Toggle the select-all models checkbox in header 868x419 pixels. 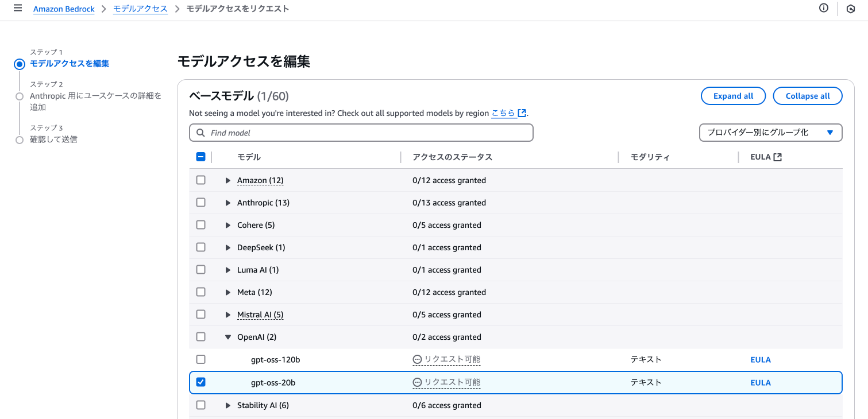point(200,157)
